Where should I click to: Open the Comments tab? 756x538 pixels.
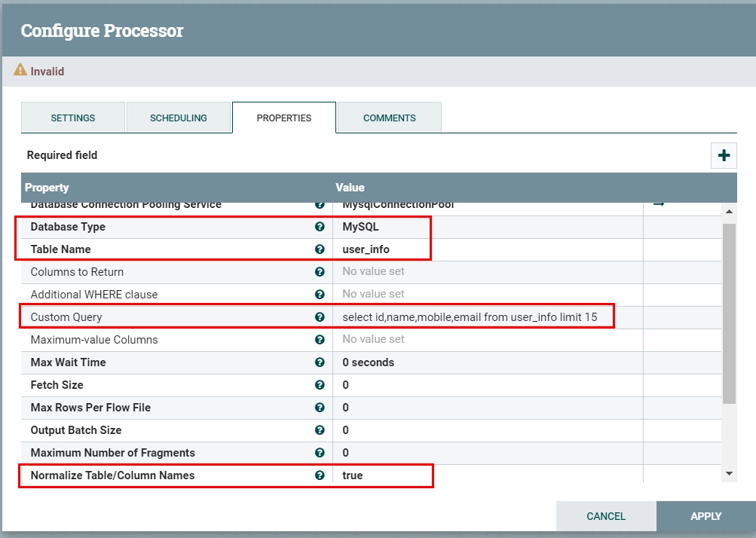tap(390, 118)
